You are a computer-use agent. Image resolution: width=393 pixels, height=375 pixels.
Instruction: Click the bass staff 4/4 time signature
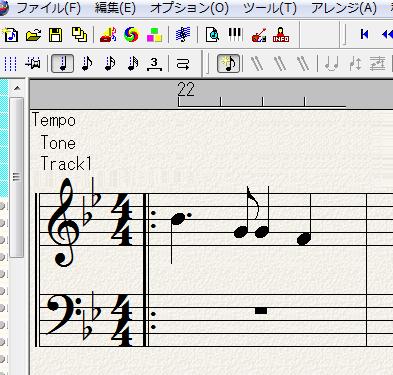tap(121, 321)
